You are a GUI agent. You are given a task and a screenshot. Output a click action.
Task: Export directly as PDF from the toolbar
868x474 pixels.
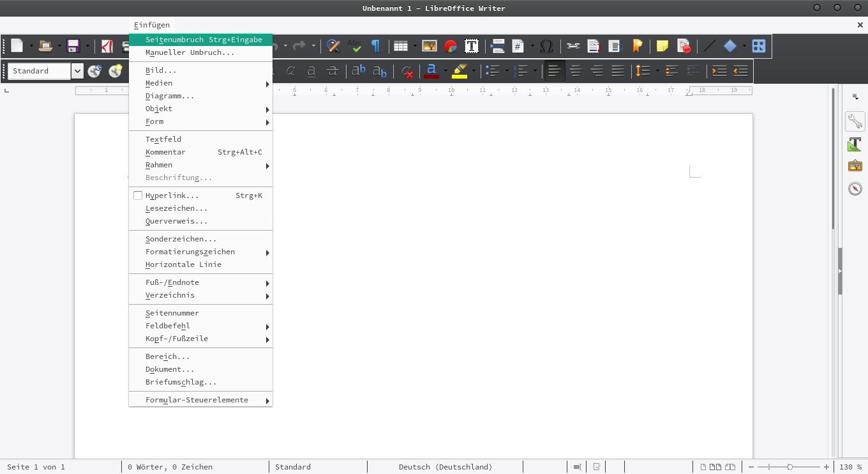[107, 46]
